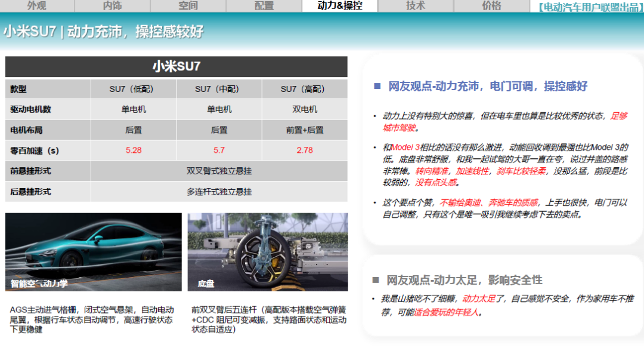Click the 电动汽车用户联盟出品 label
This screenshot has height=363, width=644.
[x=590, y=7]
